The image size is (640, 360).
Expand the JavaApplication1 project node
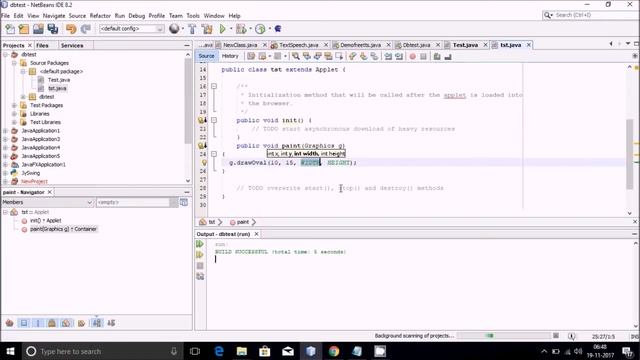[x=6, y=131]
